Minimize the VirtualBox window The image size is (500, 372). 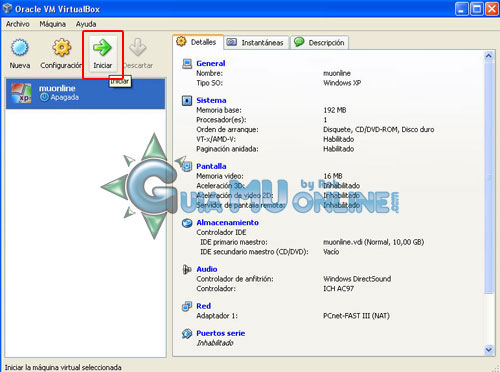click(462, 9)
